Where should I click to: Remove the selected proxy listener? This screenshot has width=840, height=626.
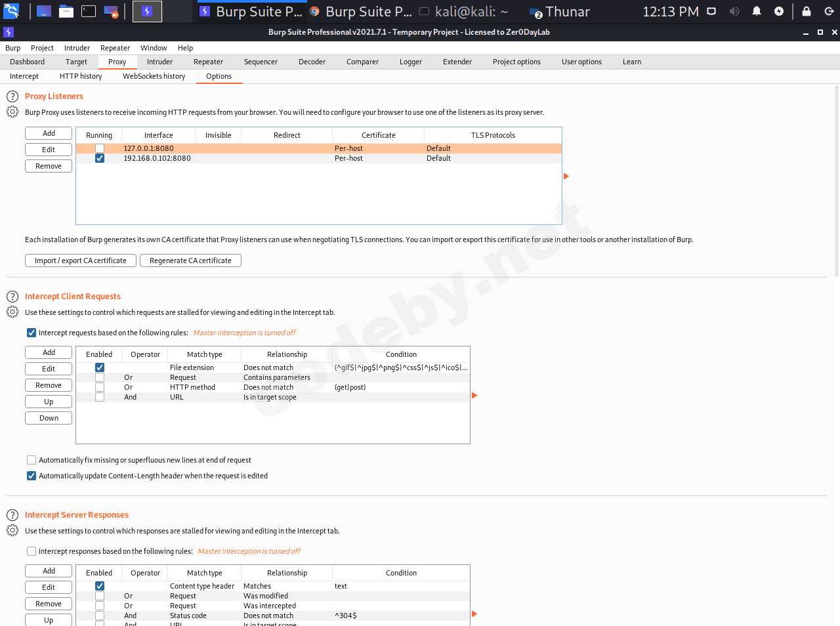[49, 166]
